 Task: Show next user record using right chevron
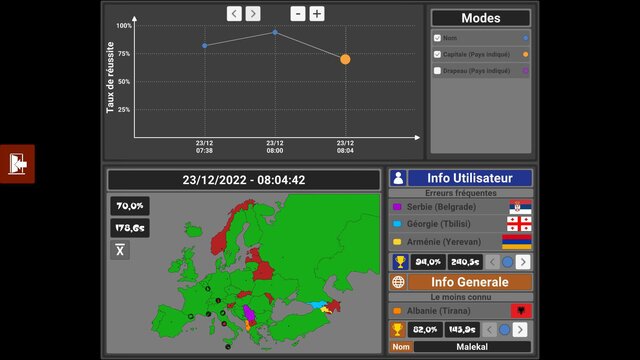click(x=523, y=262)
